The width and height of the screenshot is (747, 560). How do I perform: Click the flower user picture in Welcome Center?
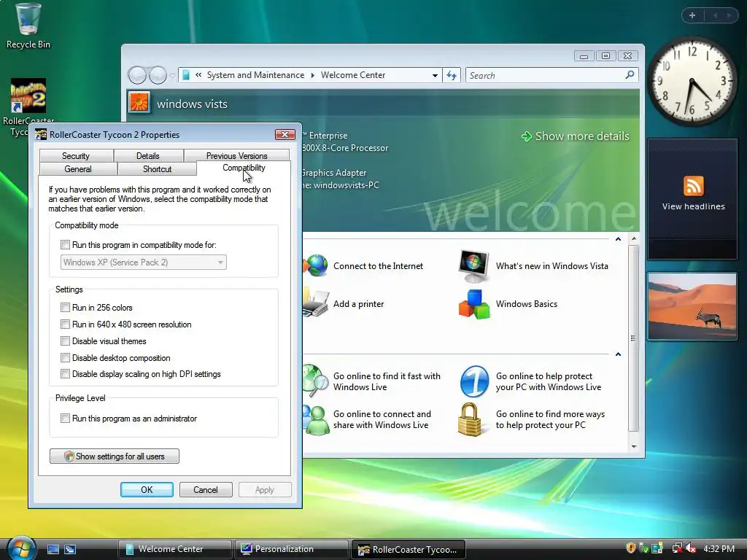139,102
